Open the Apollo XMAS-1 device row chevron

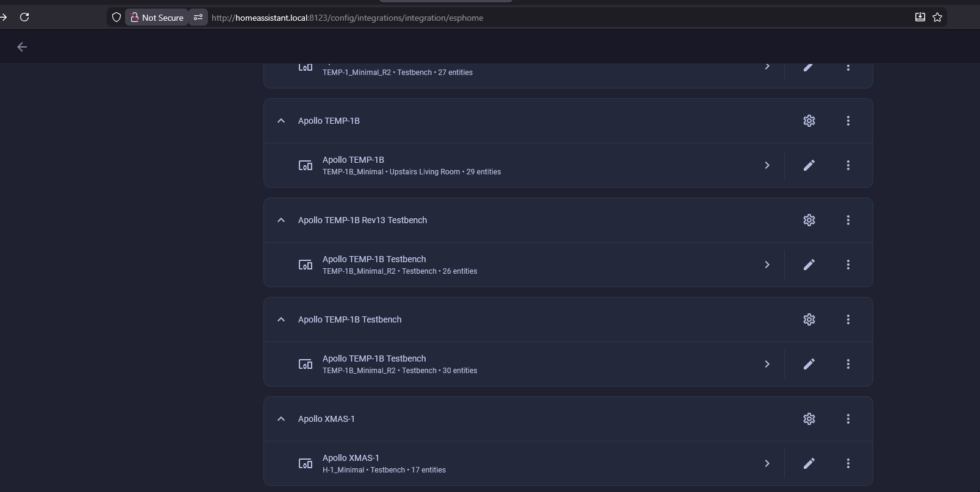coord(767,463)
